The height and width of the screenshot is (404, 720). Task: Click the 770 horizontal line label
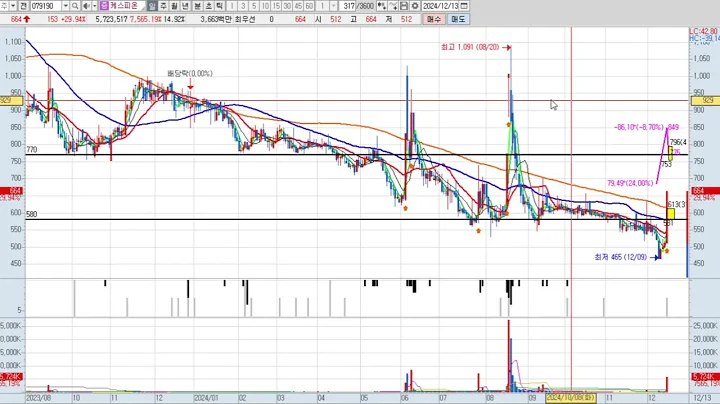(32, 150)
